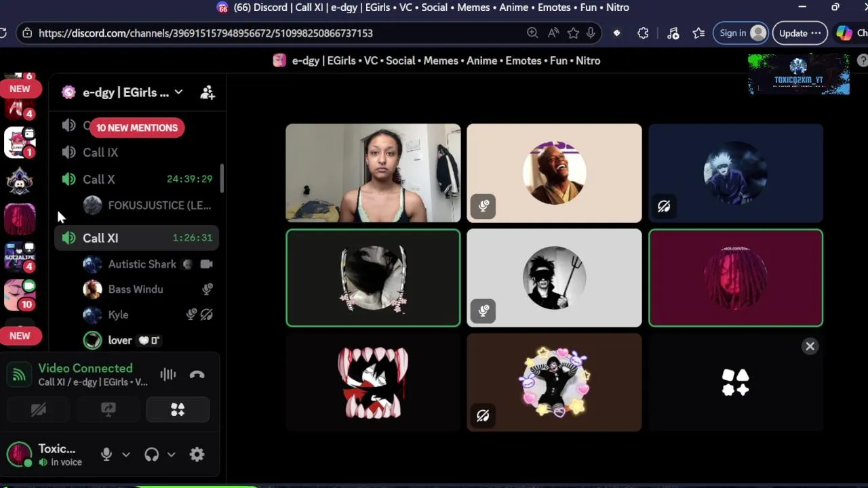Click deafen icon on blue anime tile
The image size is (868, 488).
(x=664, y=206)
